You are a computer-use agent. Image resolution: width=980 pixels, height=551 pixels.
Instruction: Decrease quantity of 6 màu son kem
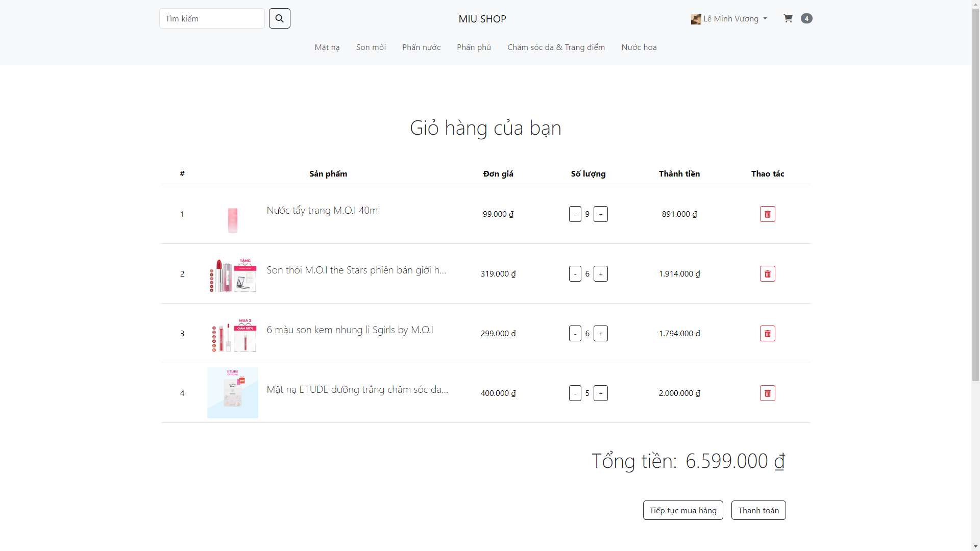(x=575, y=334)
